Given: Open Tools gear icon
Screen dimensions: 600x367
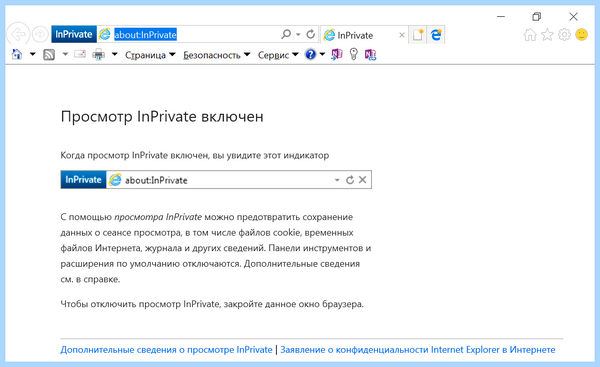Looking at the screenshot, I should [x=564, y=35].
